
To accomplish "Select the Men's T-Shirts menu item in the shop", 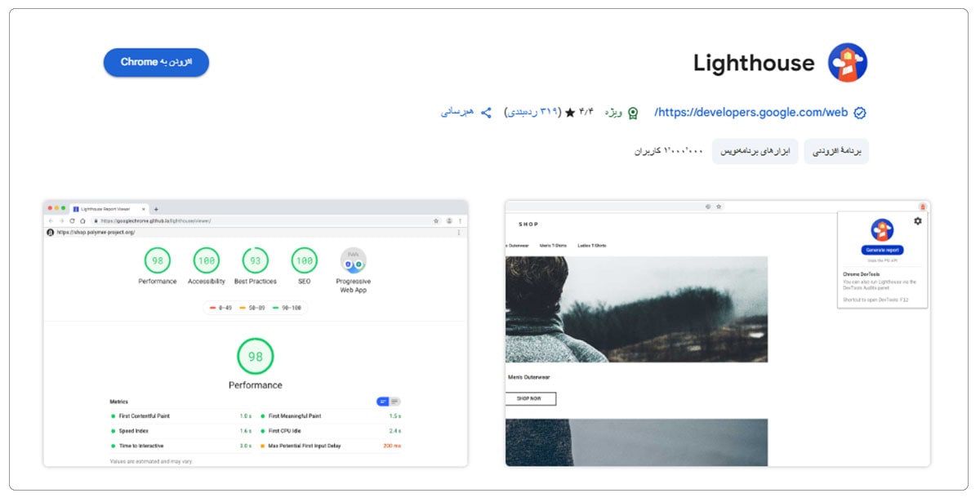I will [552, 244].
